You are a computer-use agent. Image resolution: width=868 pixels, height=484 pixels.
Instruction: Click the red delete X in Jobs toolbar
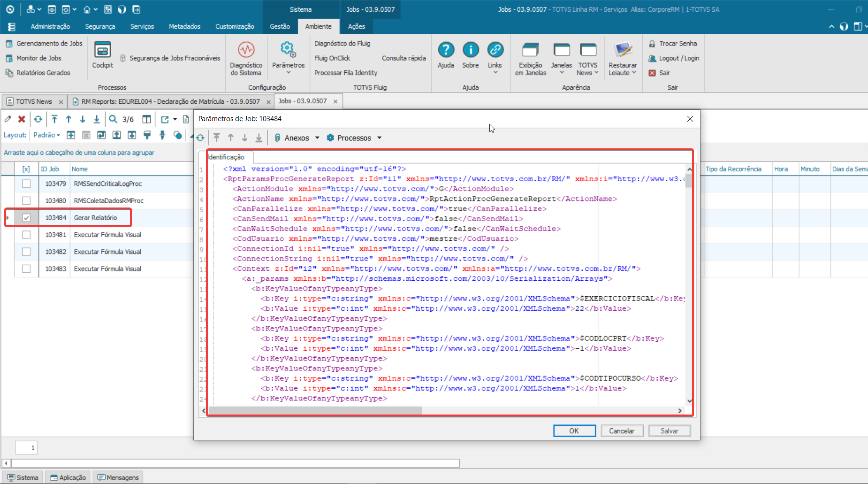click(22, 119)
